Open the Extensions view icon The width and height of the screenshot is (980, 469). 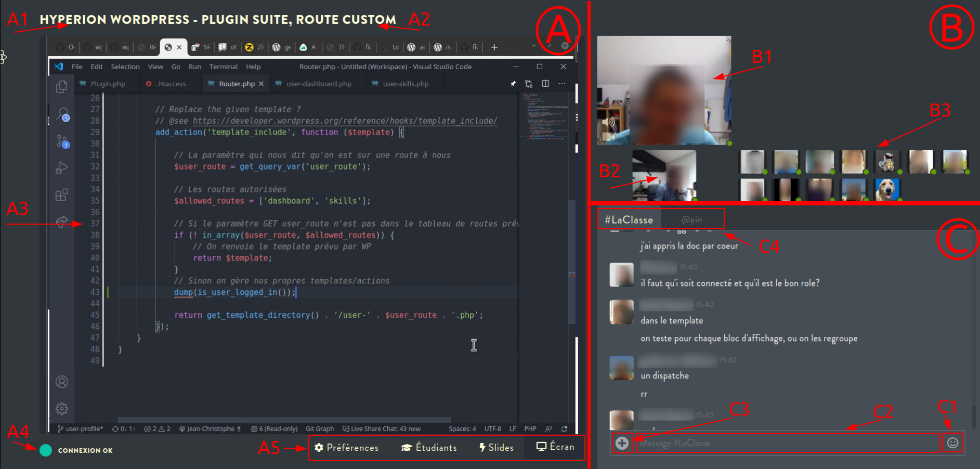tap(61, 195)
